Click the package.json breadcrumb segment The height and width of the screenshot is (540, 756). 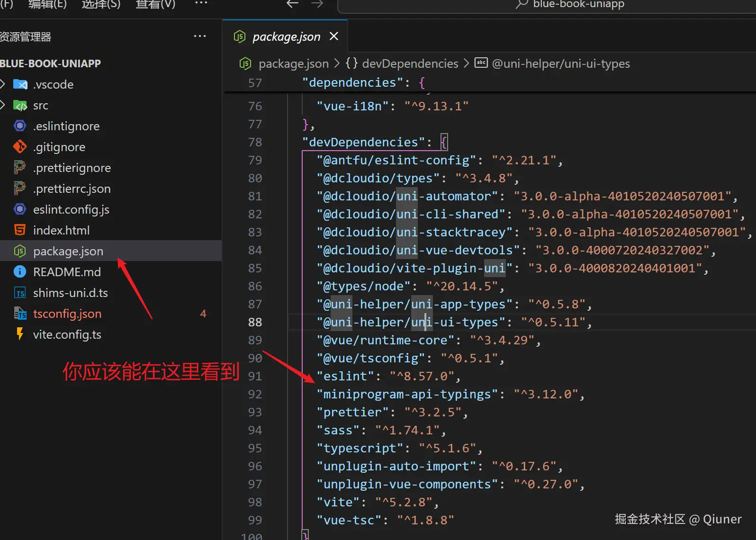[x=294, y=63]
